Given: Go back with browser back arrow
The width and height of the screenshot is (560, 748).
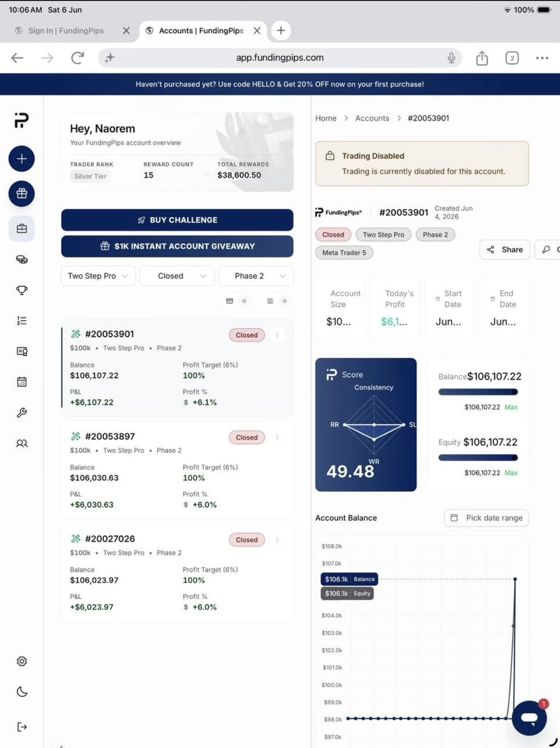Looking at the screenshot, I should pyautogui.click(x=17, y=58).
